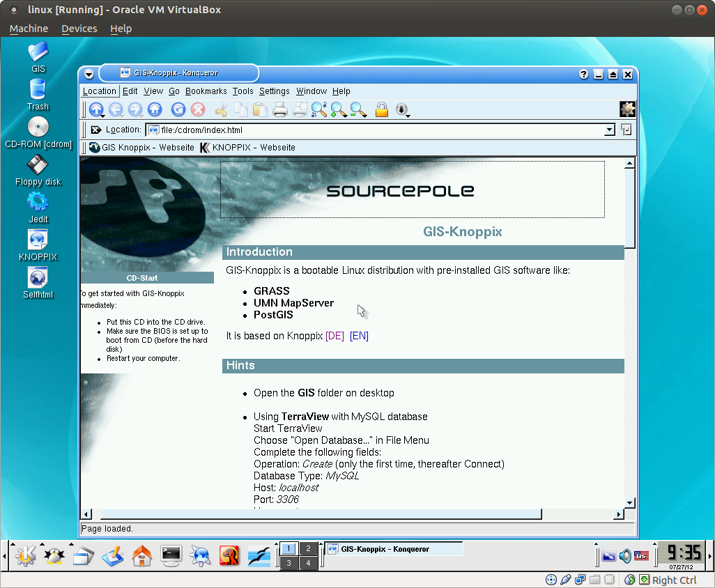Open the Settings menu in Konqueror

tap(275, 91)
